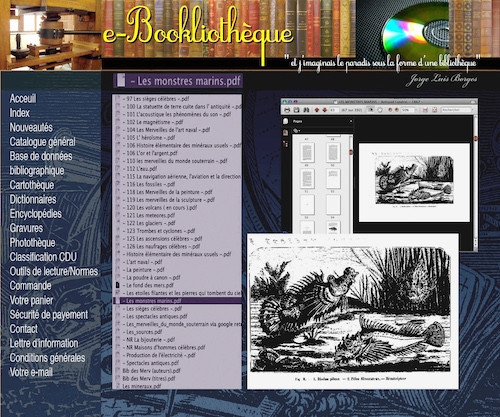This screenshot has width=500, height=417.
Task: Select '116 Les fossiles -.pdf' file
Action: 177,184
